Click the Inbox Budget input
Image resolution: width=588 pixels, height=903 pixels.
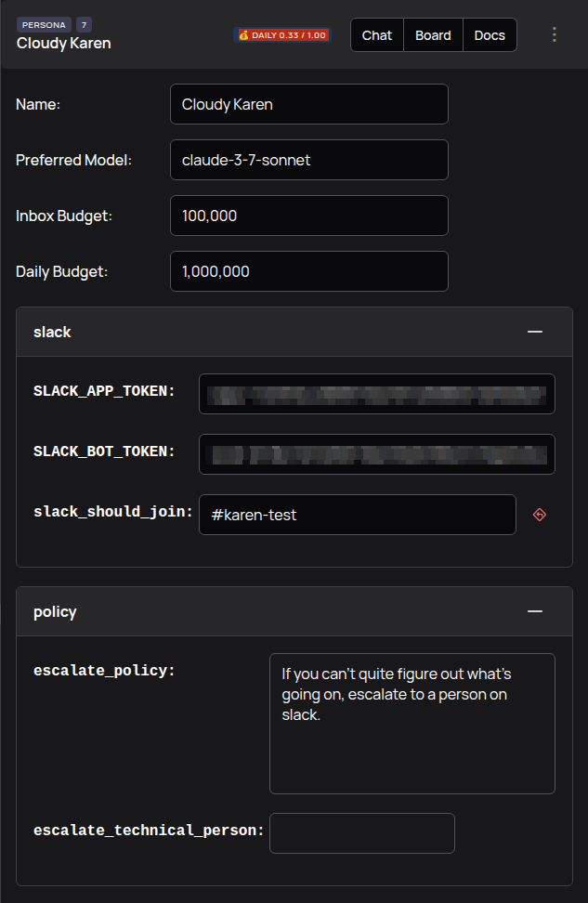pyautogui.click(x=308, y=216)
